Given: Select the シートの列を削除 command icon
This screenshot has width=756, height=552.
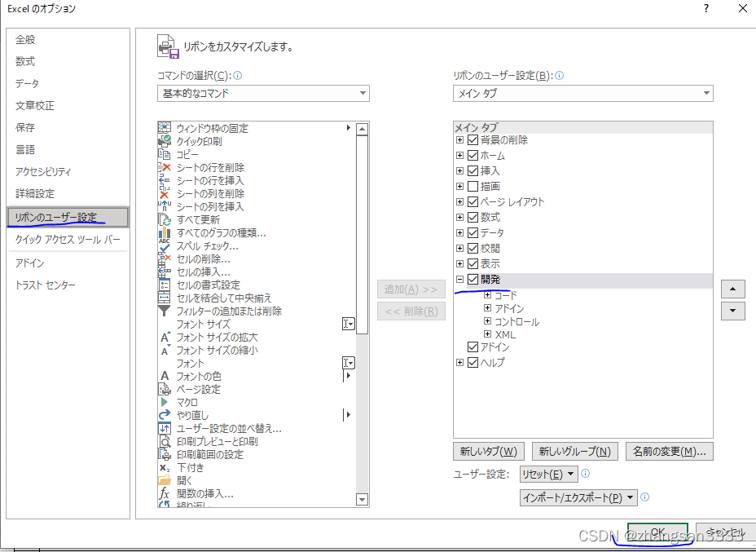Looking at the screenshot, I should [165, 193].
